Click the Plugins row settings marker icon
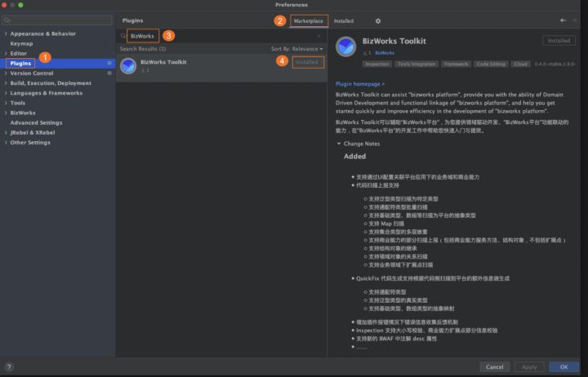 click(109, 63)
